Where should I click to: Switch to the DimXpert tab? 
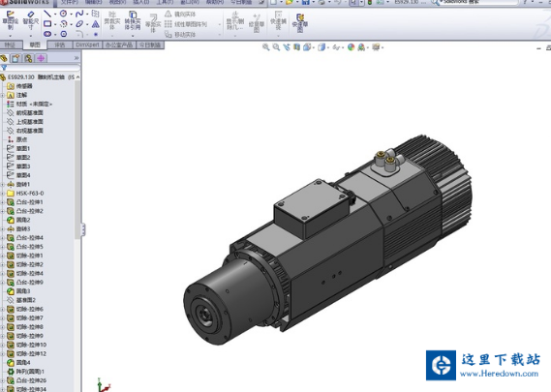(87, 45)
